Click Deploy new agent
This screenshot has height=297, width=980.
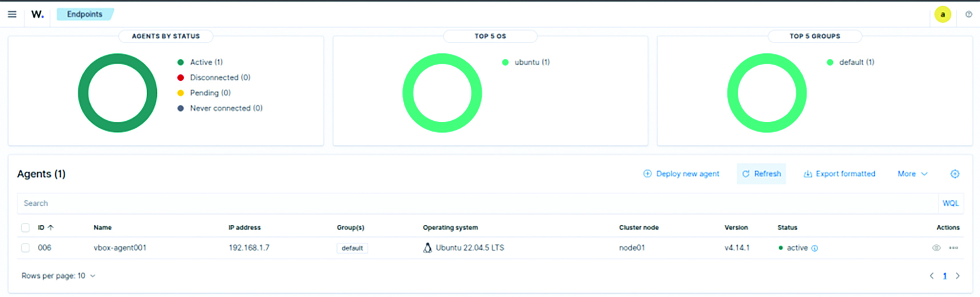681,174
